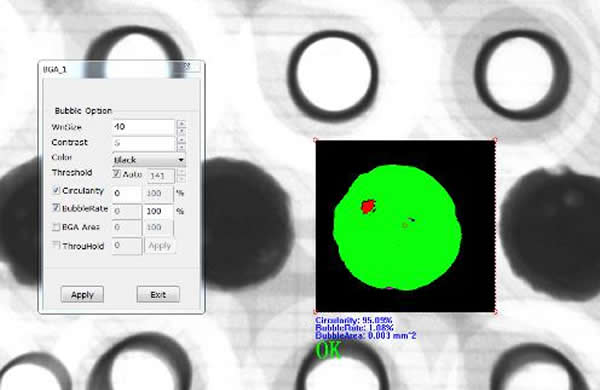Click the Threshold up spinner arrow

point(182,172)
